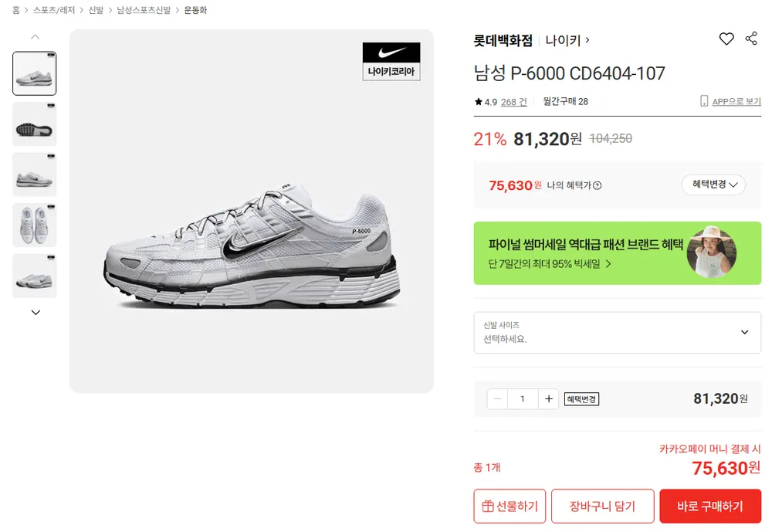Show previous thumbnails with the up arrow
Viewport: 772px width, 532px height.
pyautogui.click(x=35, y=37)
